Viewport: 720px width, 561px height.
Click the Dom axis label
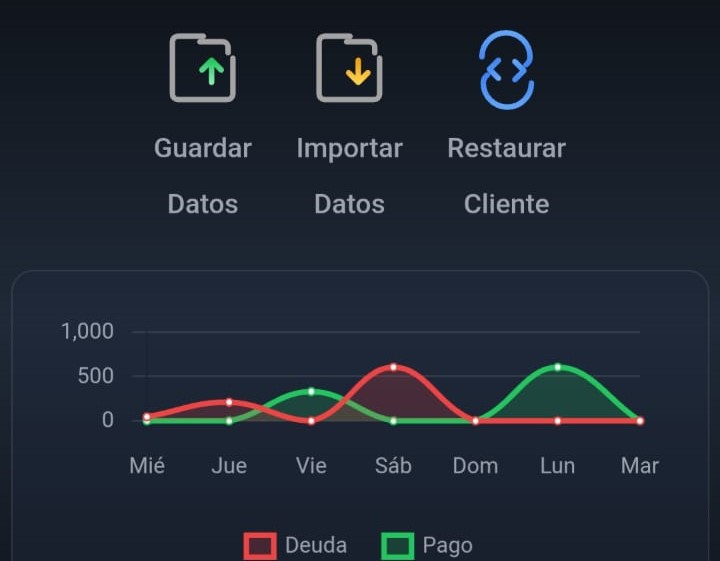click(475, 466)
